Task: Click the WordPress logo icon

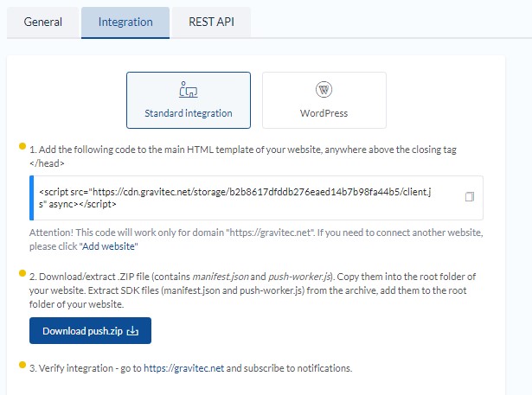Action: click(324, 90)
